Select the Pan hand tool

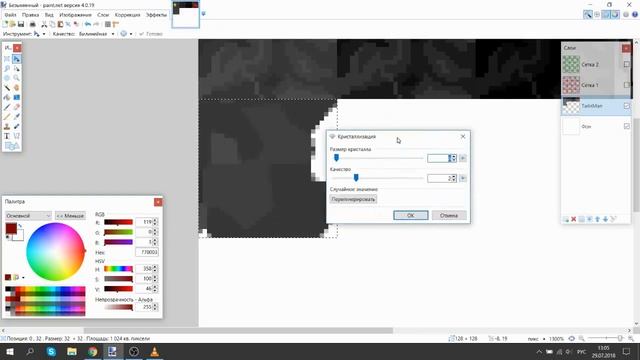pos(17,88)
